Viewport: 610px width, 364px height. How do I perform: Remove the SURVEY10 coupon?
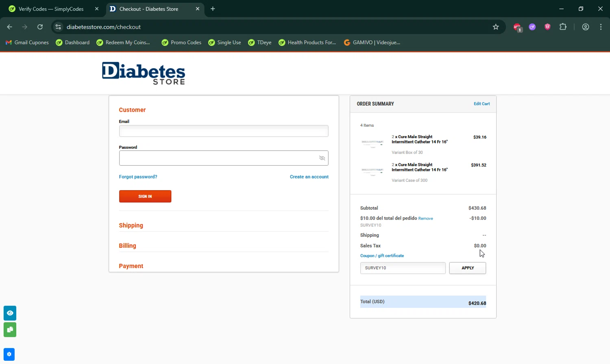coord(425,219)
